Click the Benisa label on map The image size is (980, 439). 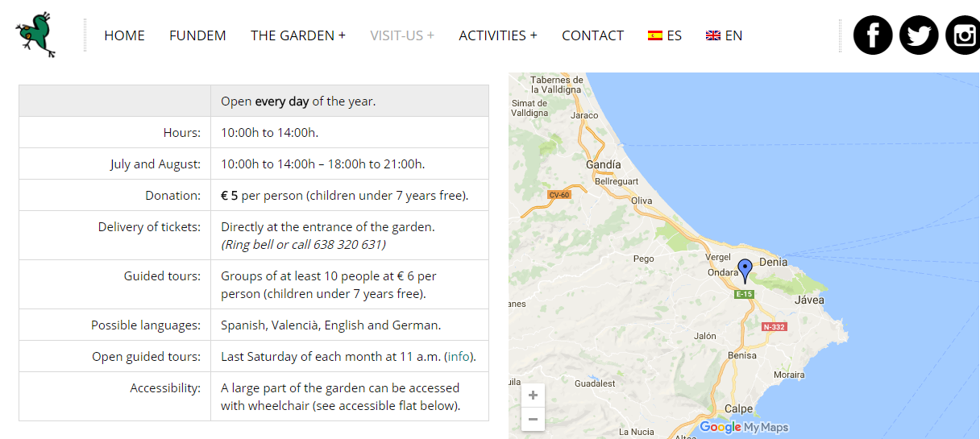click(x=741, y=355)
